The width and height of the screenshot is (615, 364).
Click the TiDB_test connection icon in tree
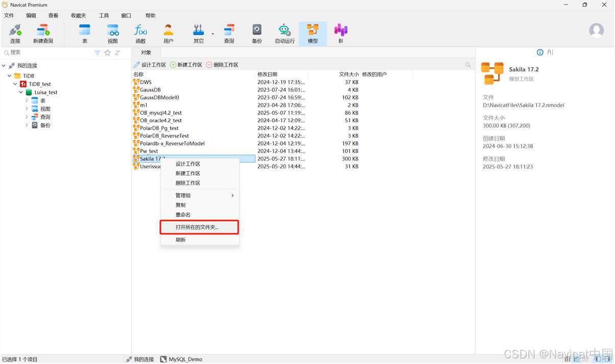(x=23, y=84)
